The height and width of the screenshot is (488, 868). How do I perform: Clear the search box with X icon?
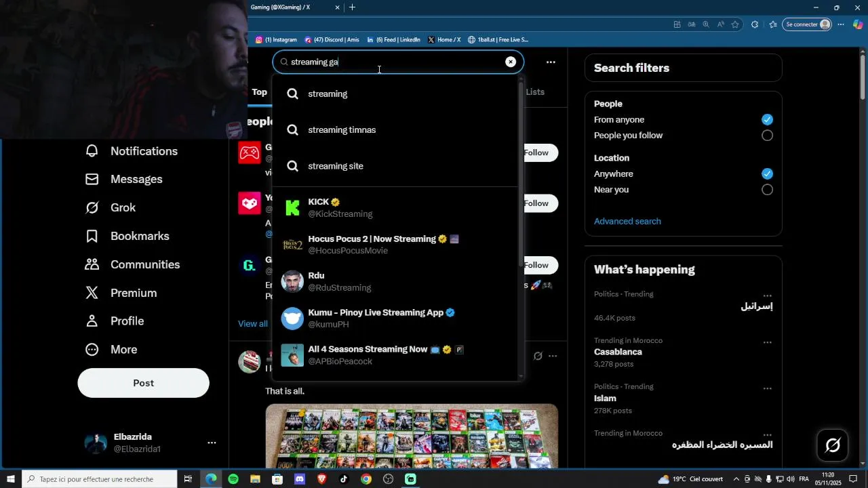(511, 62)
